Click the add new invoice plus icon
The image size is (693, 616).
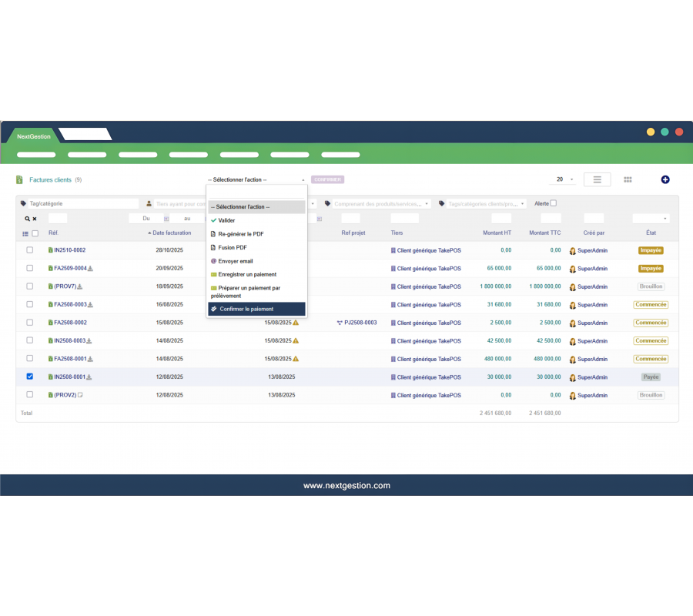665,179
